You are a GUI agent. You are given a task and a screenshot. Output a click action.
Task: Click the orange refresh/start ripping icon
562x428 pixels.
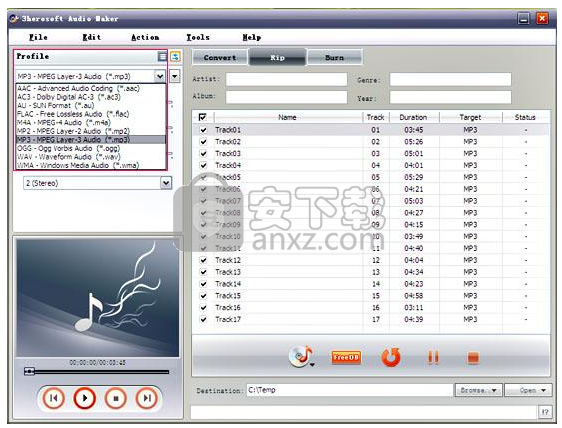click(x=391, y=357)
